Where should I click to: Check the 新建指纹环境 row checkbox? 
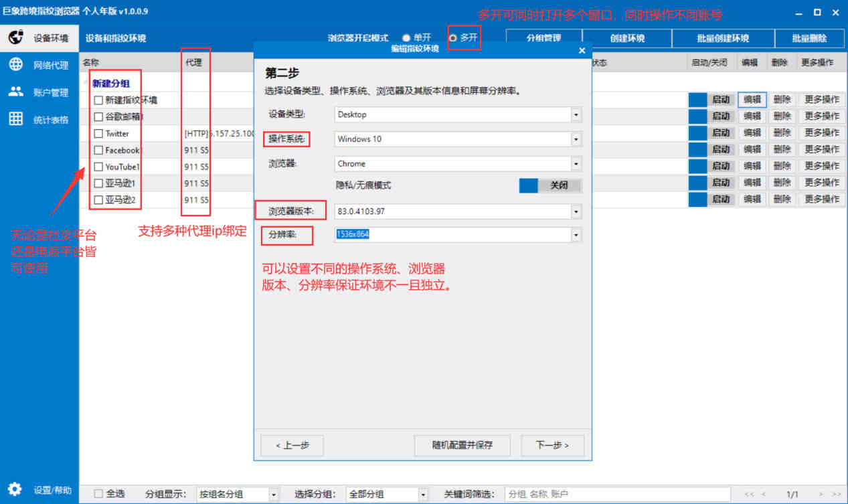click(98, 100)
